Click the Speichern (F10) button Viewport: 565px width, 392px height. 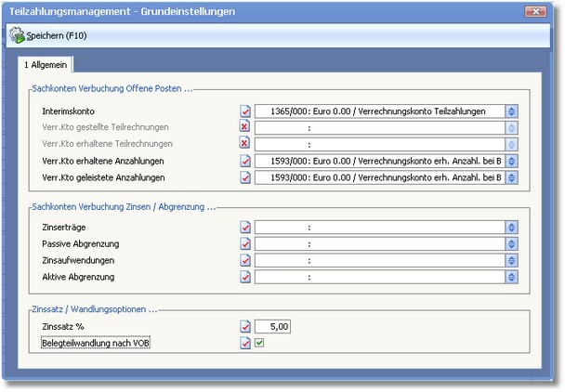tap(52, 36)
